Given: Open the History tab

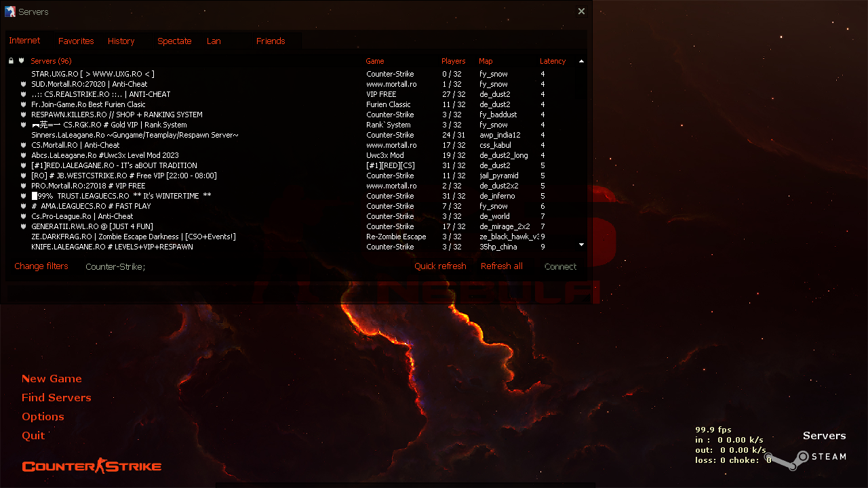Looking at the screenshot, I should pyautogui.click(x=121, y=41).
